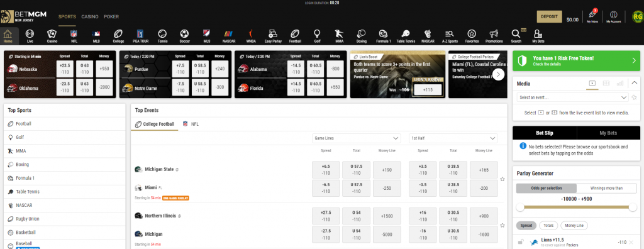The height and width of the screenshot is (249, 644).
Task: Click the right handle of odds range slider
Action: [x=633, y=207]
